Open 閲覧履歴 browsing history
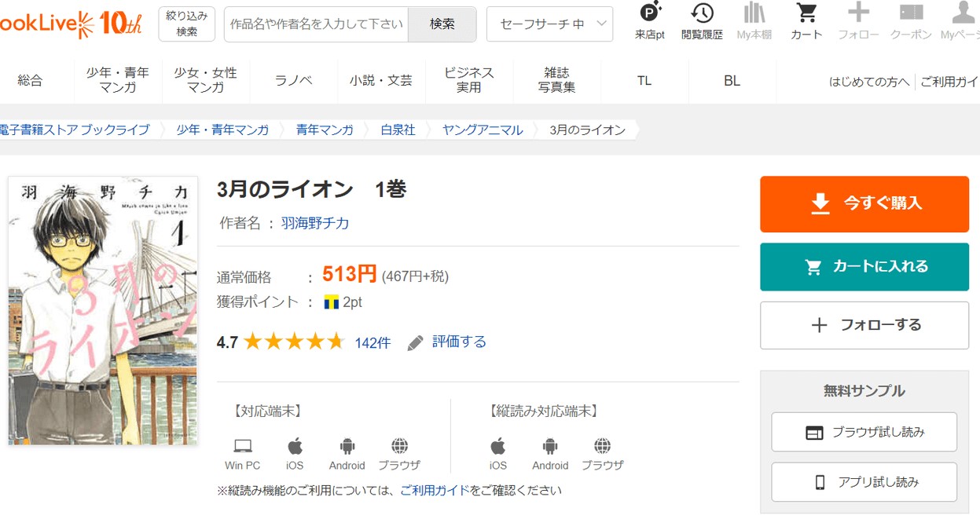The image size is (980, 519). click(x=702, y=14)
